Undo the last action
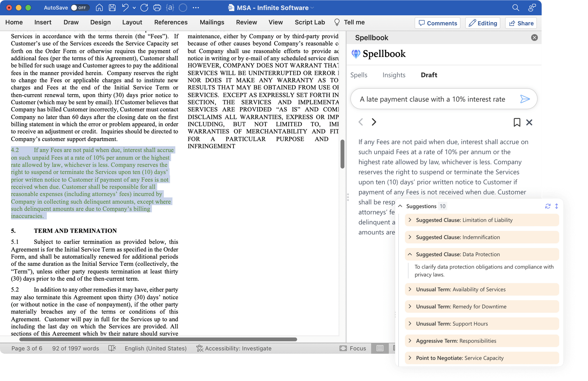588x381 pixels. click(126, 8)
